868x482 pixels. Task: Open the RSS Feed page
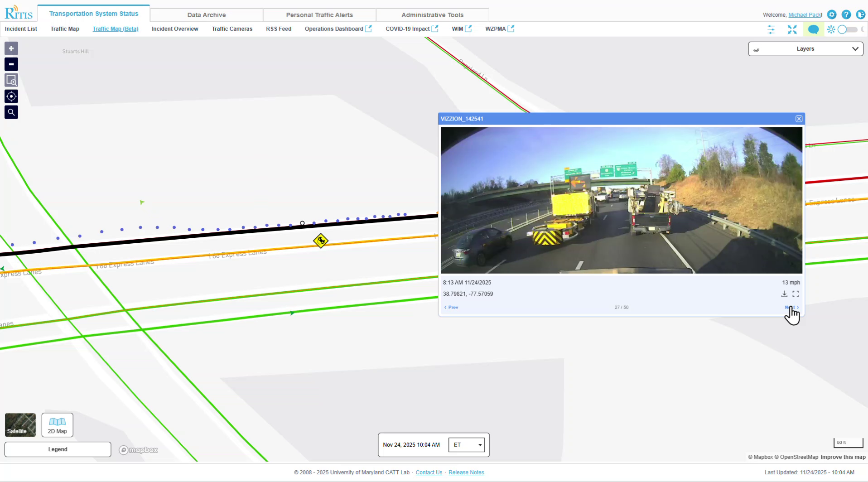[x=279, y=29]
